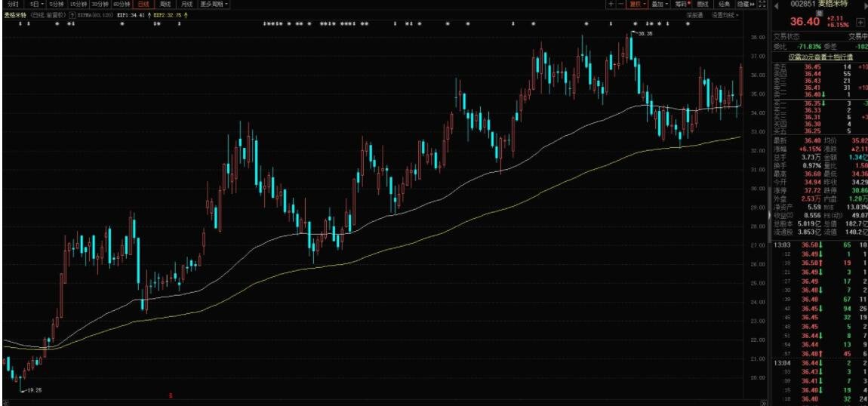Zoom out chart with minus button
Viewport: 868px width, 406px height.
pos(620,4)
